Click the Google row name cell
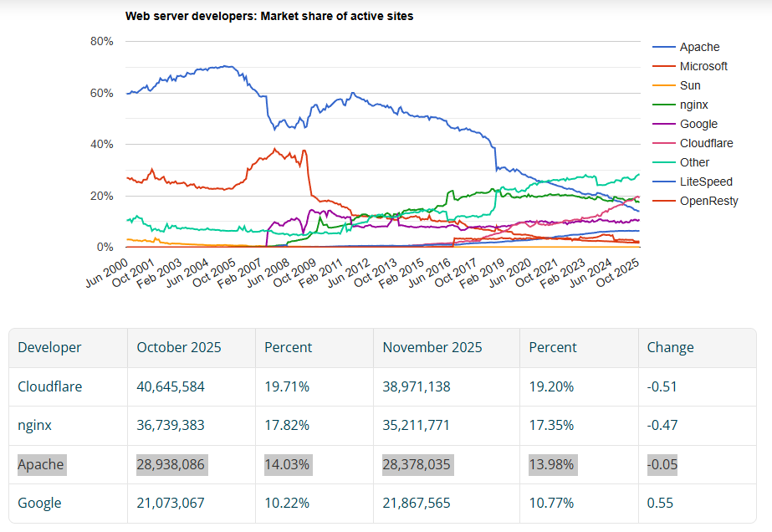 pyautogui.click(x=39, y=503)
